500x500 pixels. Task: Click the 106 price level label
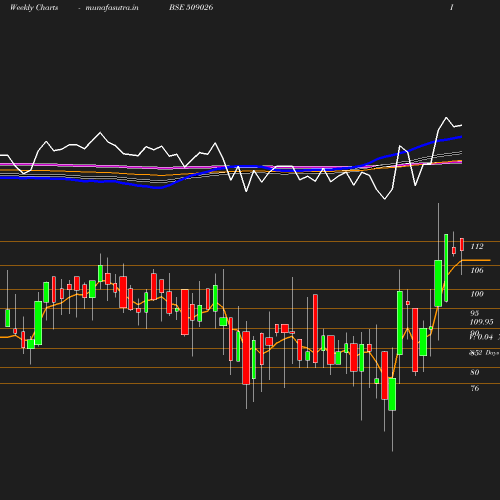(x=477, y=270)
